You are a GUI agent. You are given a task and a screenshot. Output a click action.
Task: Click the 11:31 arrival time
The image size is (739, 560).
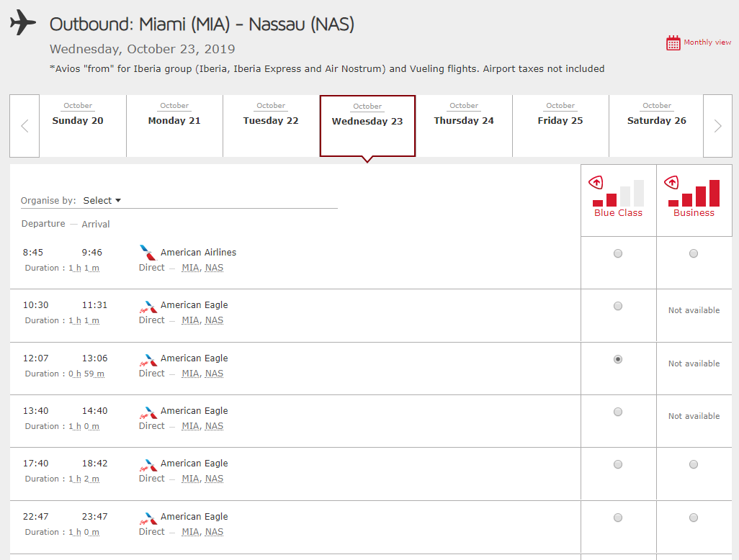(95, 305)
